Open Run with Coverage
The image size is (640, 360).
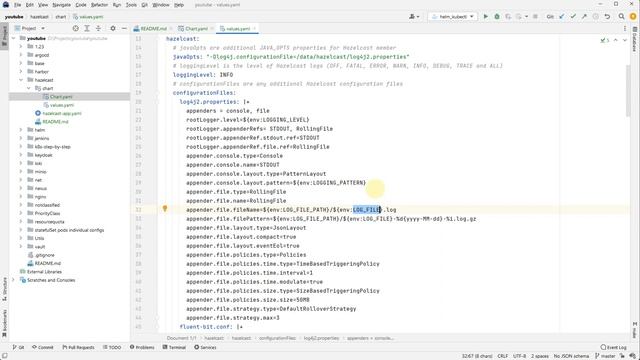[x=508, y=17]
